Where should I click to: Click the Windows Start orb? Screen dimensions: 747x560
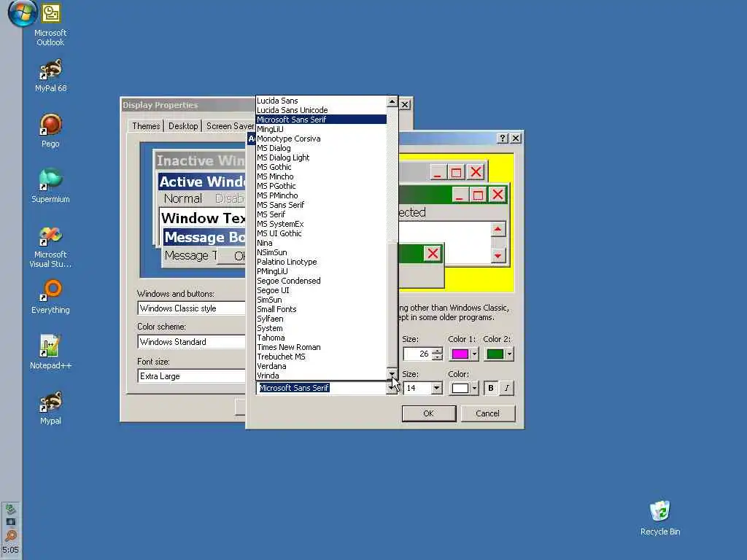pos(21,13)
